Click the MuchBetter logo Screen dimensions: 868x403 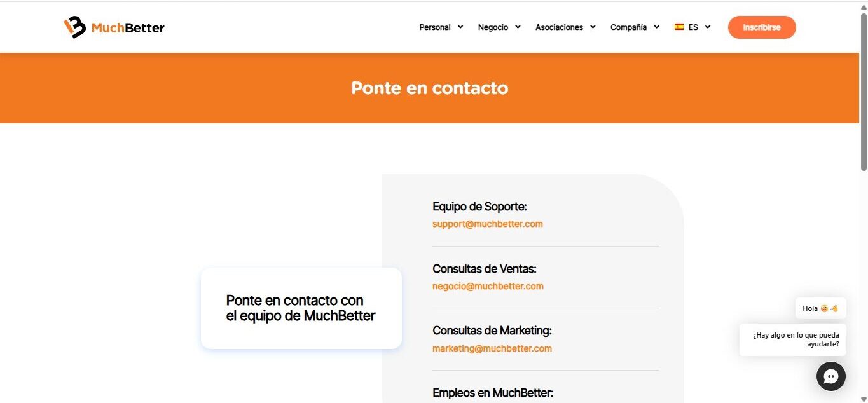(114, 27)
